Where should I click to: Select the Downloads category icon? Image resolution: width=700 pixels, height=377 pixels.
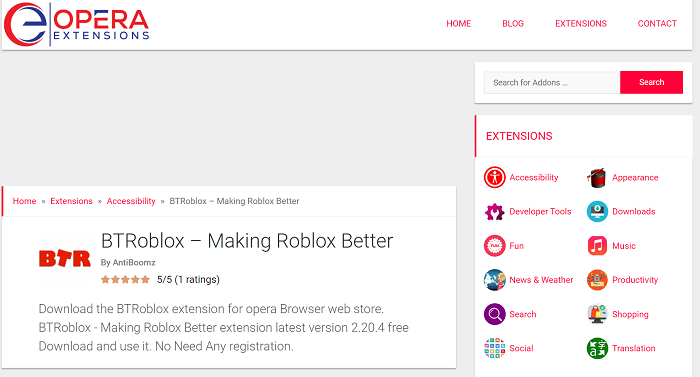click(597, 212)
